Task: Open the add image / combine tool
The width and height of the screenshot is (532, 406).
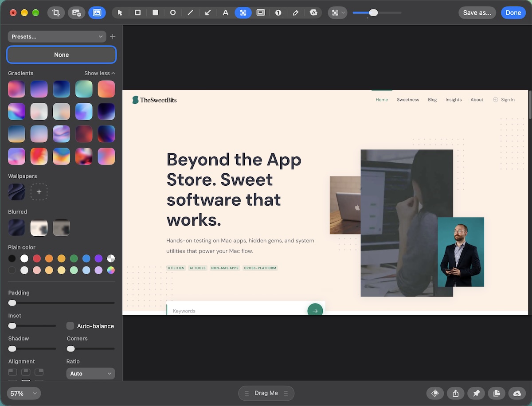Action: click(77, 13)
